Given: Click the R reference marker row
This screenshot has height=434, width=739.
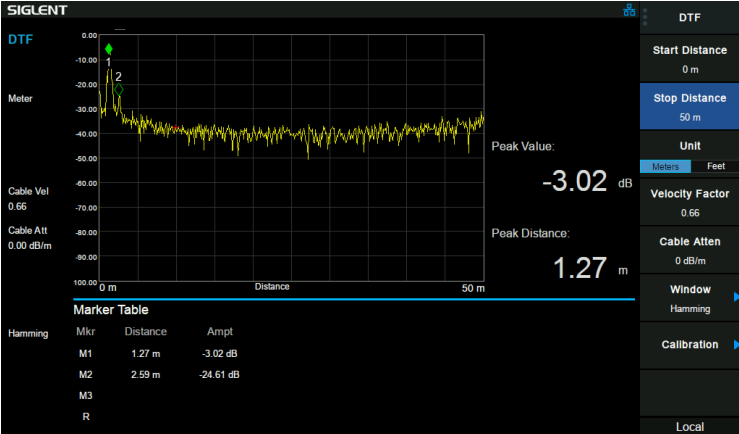Looking at the screenshot, I should [86, 417].
